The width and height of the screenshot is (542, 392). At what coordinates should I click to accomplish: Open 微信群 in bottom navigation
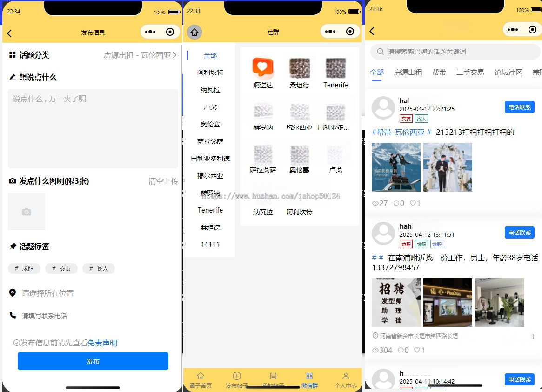(x=309, y=380)
